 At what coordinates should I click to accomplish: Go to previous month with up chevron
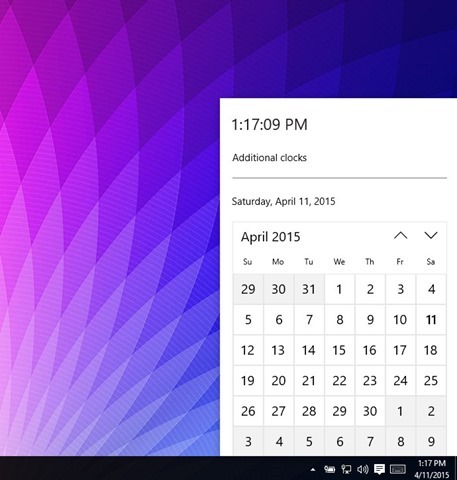tap(400, 236)
